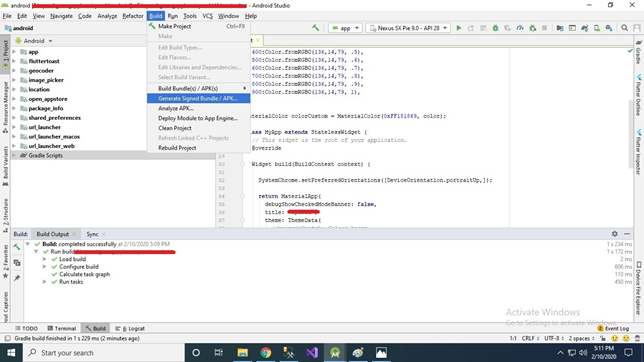This screenshot has height=362, width=644.
Task: Click the Build Output settings gear icon
Action: 614,234
